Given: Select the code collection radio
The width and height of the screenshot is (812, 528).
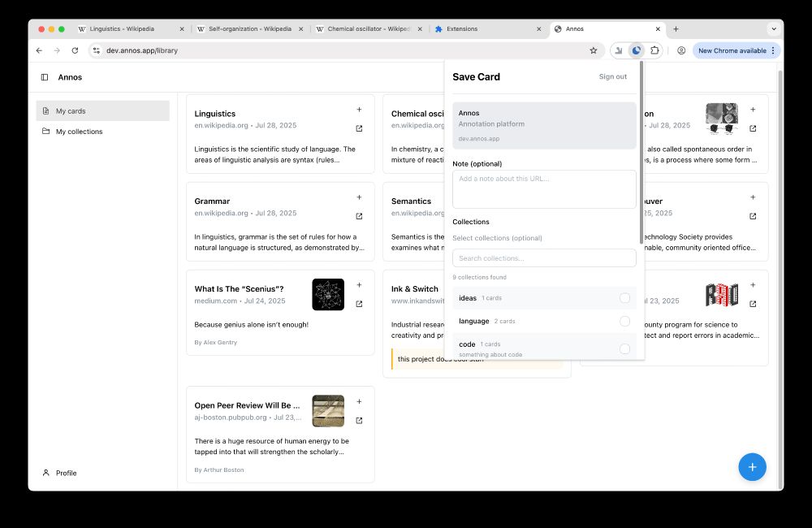Looking at the screenshot, I should pyautogui.click(x=624, y=348).
